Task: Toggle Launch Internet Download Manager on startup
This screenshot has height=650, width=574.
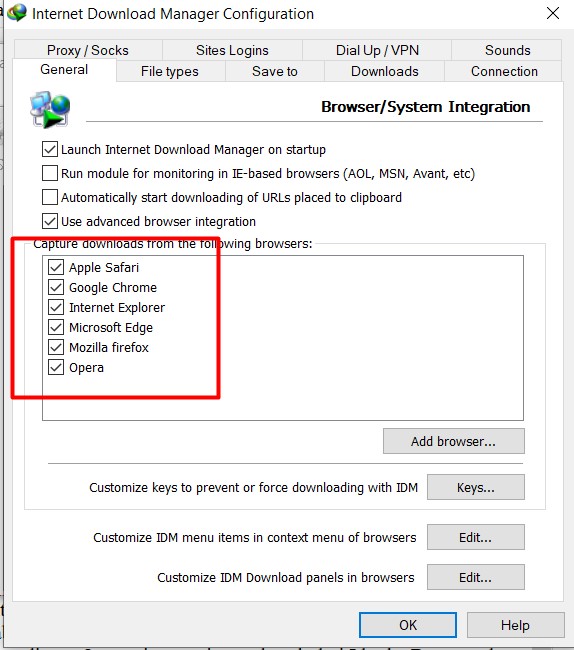Action: (x=50, y=149)
